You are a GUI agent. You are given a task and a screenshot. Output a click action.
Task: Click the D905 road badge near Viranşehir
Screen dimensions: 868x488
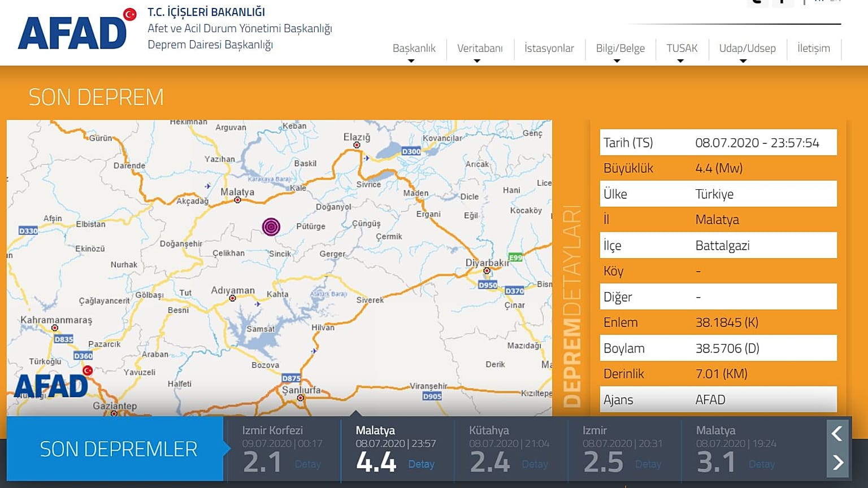432,396
